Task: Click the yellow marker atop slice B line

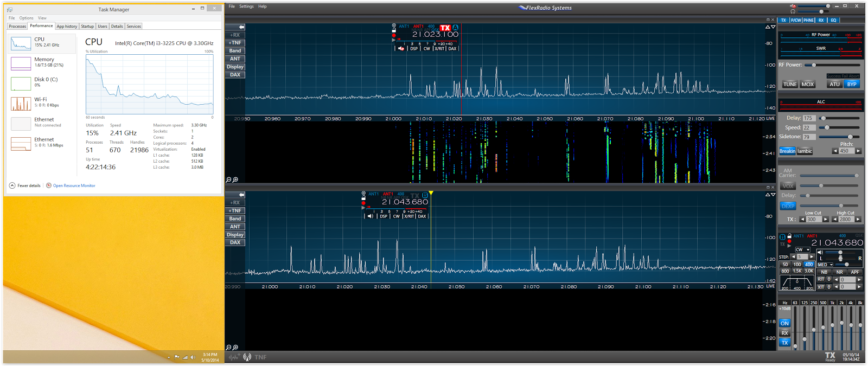Action: tap(431, 193)
